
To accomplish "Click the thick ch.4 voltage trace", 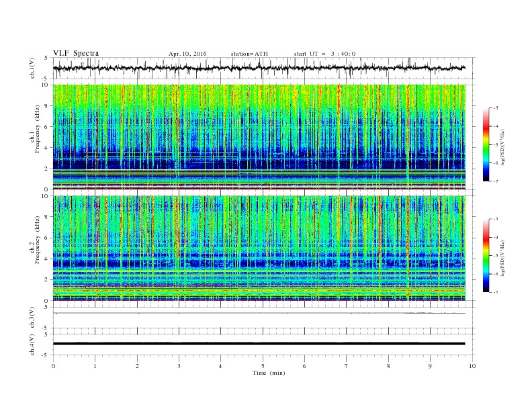I will (x=259, y=344).
